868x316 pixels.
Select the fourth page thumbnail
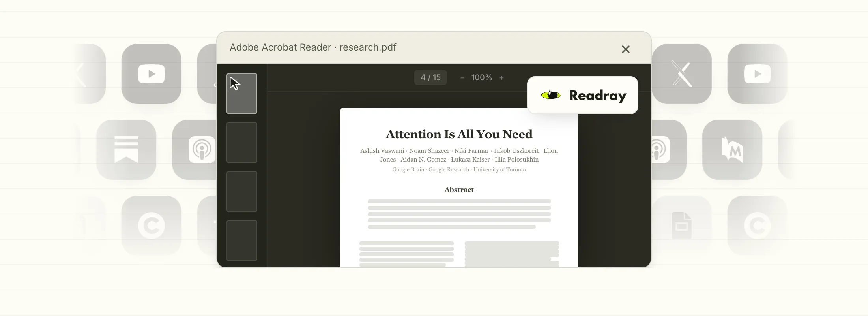pyautogui.click(x=242, y=241)
